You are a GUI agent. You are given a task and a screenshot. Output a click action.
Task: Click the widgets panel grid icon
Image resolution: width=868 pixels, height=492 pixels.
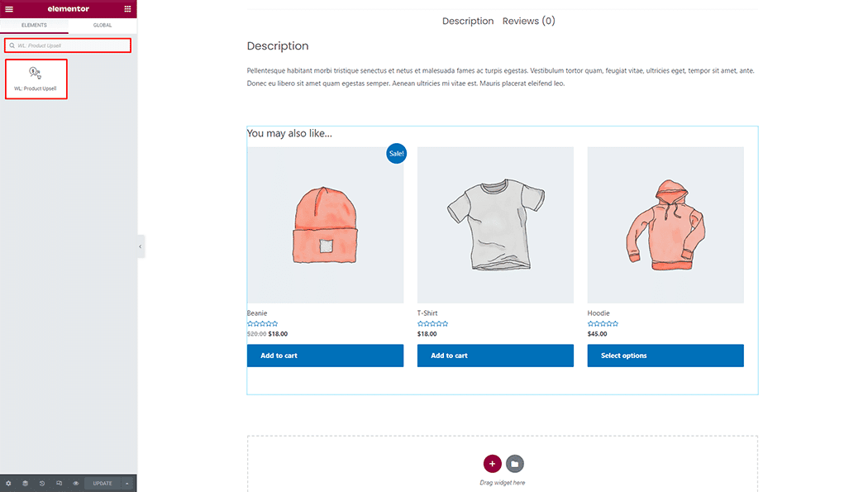click(x=127, y=9)
